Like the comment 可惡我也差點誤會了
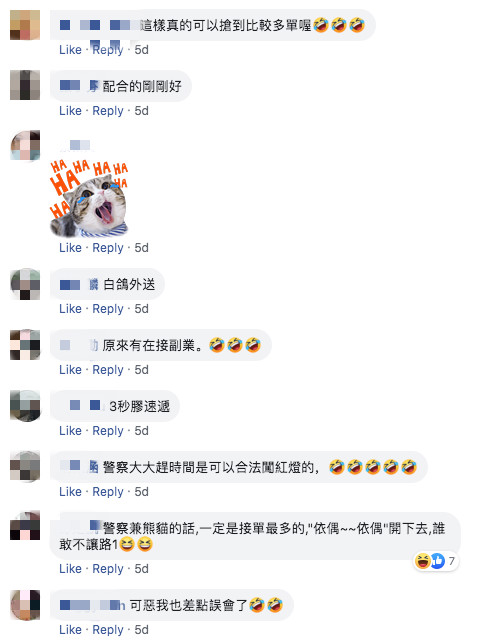This screenshot has width=493, height=640. (x=70, y=629)
